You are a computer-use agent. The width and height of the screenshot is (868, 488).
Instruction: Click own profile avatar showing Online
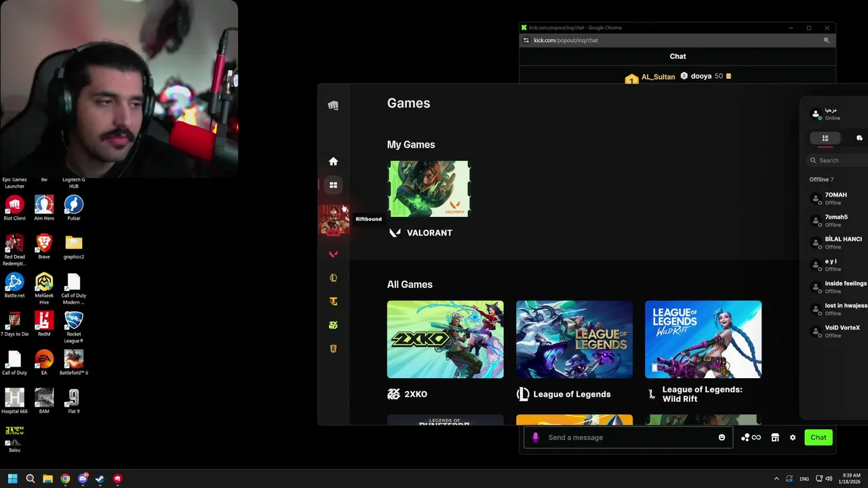[816, 114]
